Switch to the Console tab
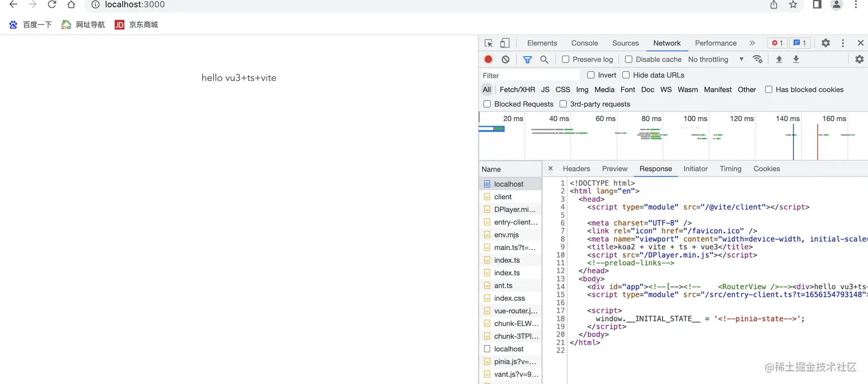The height and width of the screenshot is (384, 868). [584, 43]
